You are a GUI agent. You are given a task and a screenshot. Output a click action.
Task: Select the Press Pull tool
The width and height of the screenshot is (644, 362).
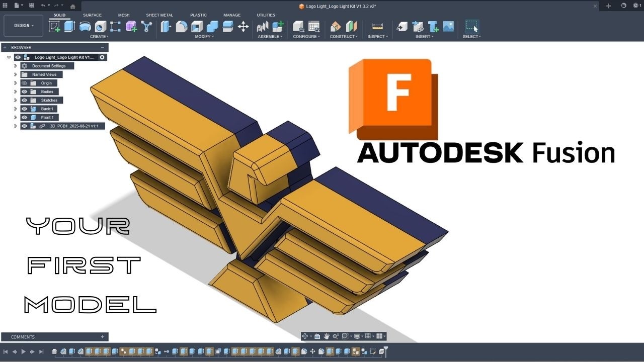click(166, 26)
